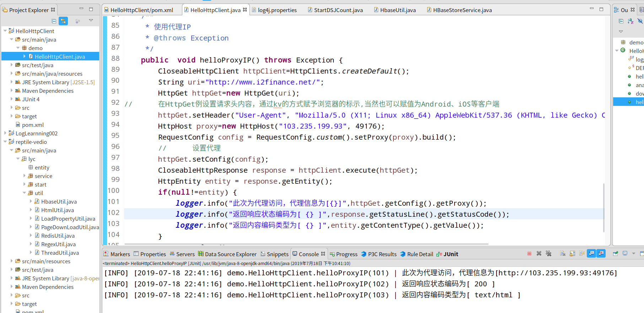Screen dimensions: 644x313
Task: Select RedisUtil.java in the util package
Action: 58,236
